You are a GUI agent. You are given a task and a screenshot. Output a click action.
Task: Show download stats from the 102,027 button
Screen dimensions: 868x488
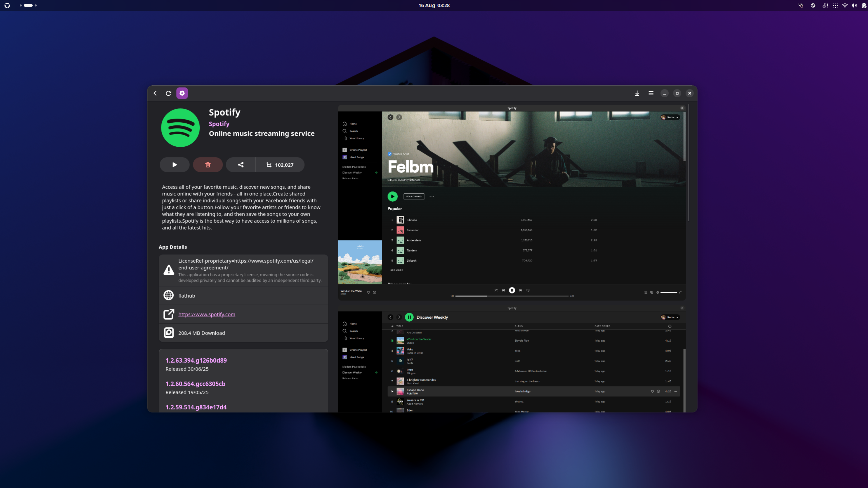pos(280,165)
